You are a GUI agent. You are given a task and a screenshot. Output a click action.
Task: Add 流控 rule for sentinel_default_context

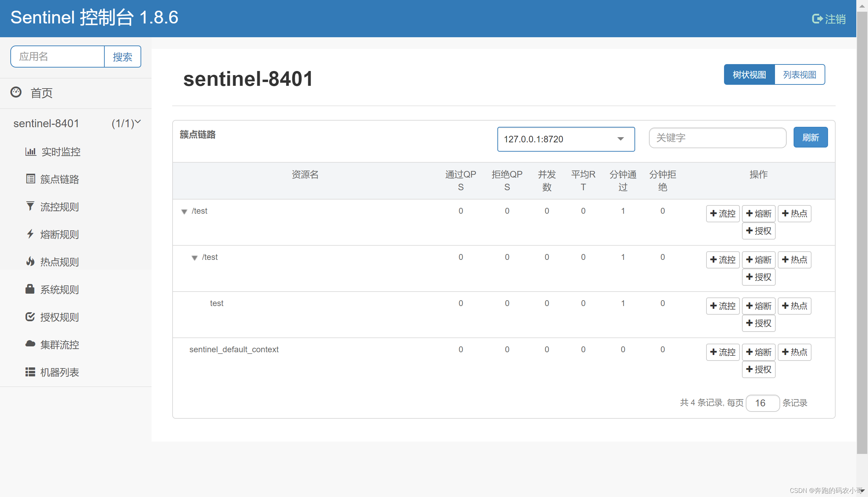723,352
